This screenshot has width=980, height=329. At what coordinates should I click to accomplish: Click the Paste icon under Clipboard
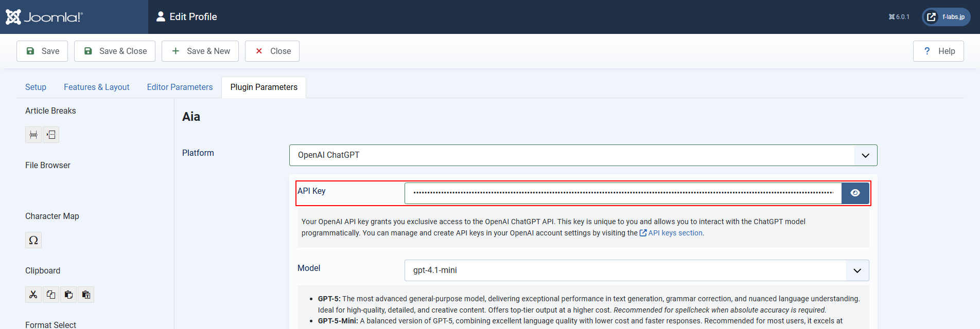[x=68, y=295]
